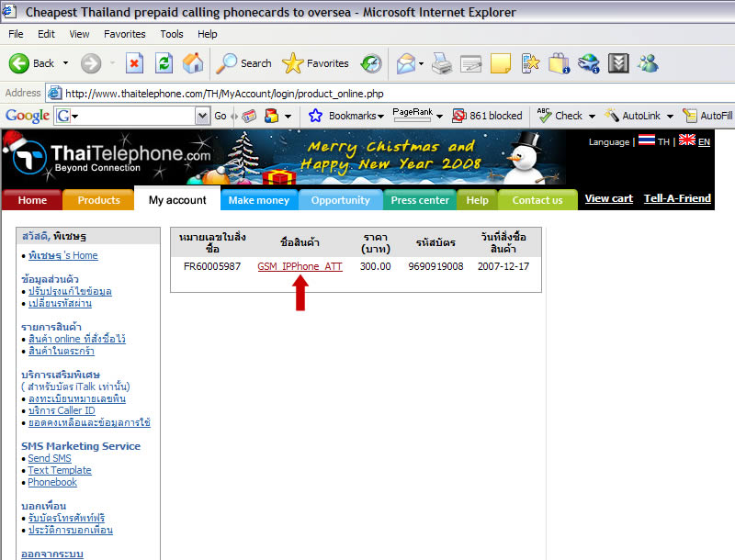Click the View cart link

pyautogui.click(x=608, y=198)
